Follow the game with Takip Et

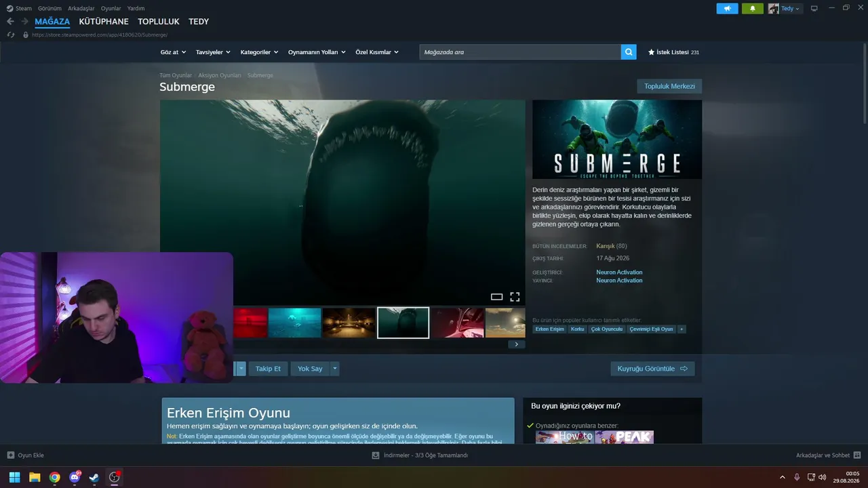268,369
